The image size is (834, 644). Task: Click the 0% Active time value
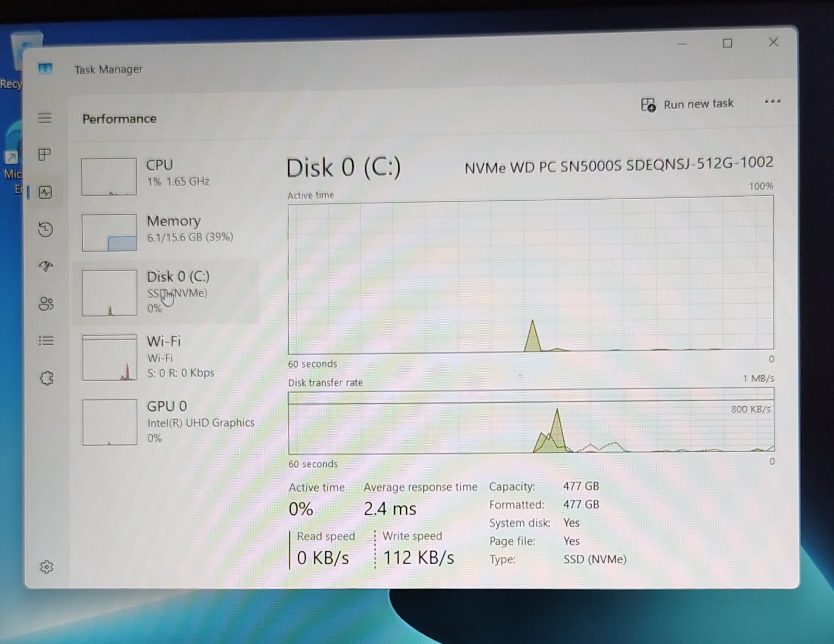pos(301,509)
